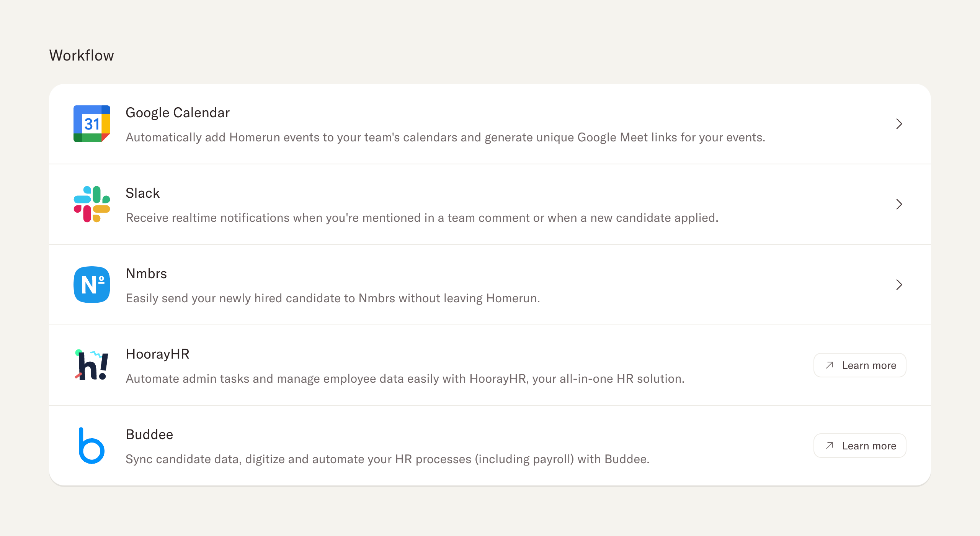
Task: Click the Workflow section heading
Action: (82, 56)
